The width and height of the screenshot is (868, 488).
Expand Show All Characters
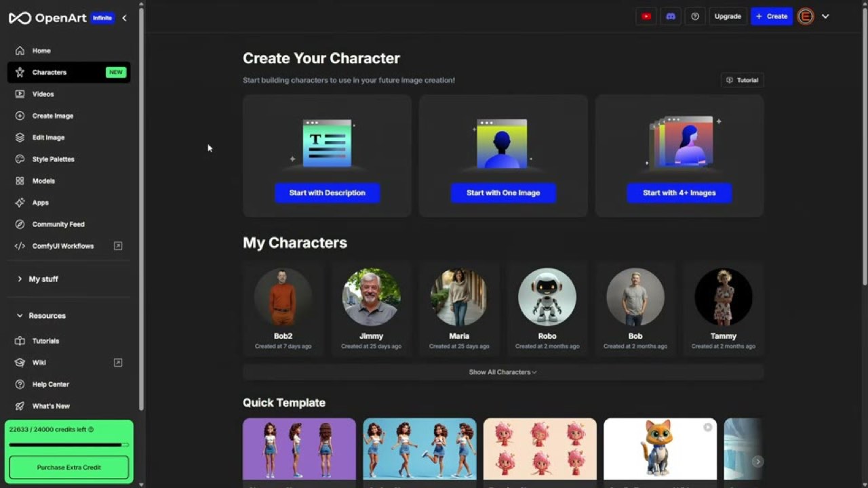tap(503, 372)
